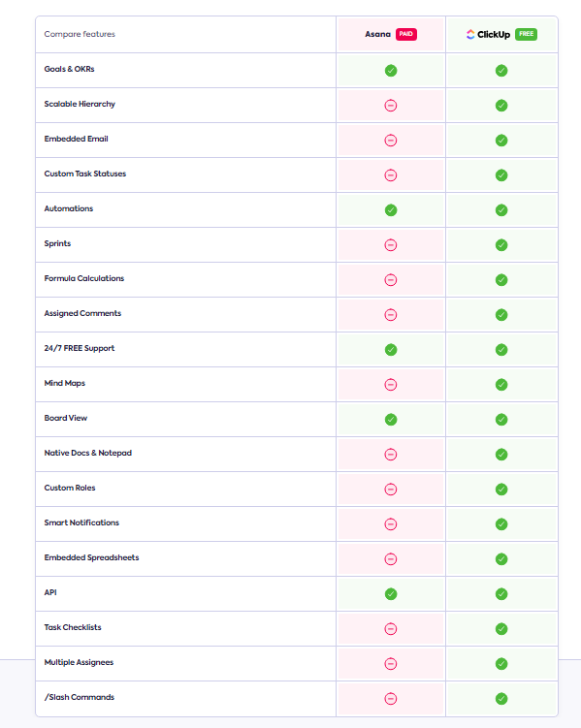Select the Asana column header text
This screenshot has height=728, width=581.
pyautogui.click(x=377, y=34)
